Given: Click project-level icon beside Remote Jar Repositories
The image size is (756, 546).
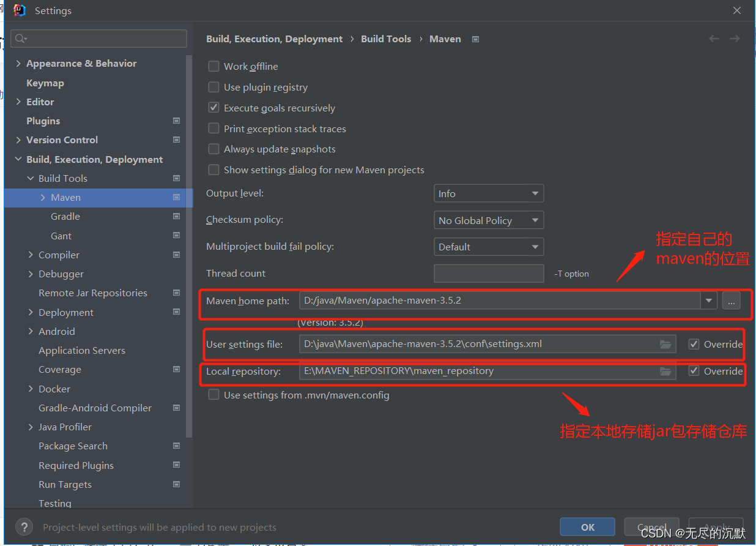Looking at the screenshot, I should point(176,293).
